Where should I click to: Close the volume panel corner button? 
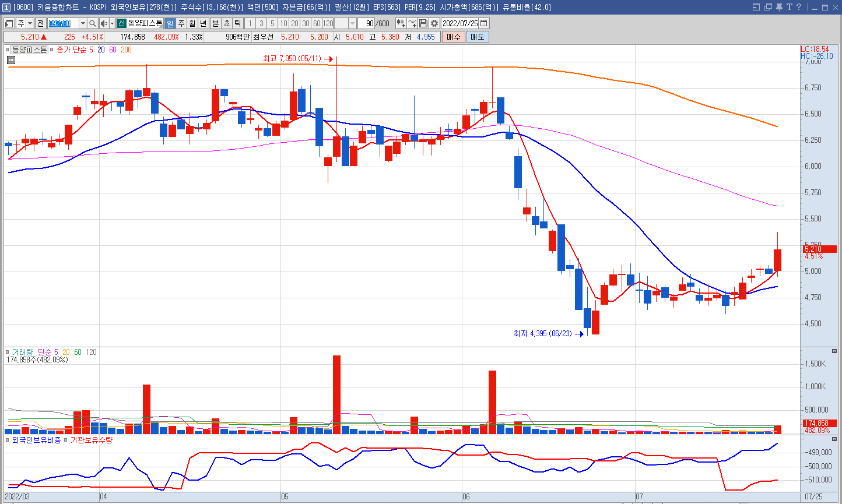tap(834, 351)
